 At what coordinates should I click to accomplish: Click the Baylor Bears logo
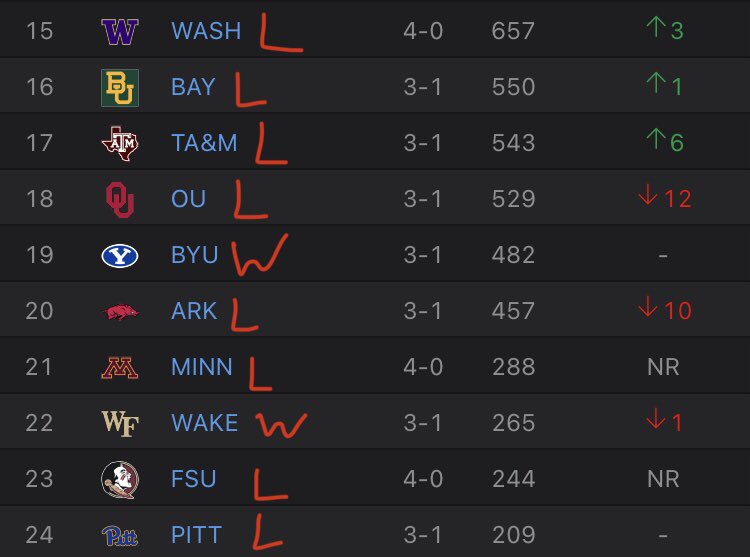coord(120,87)
